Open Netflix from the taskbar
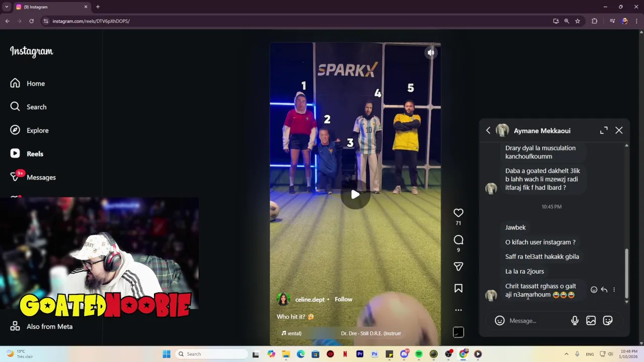The height and width of the screenshot is (362, 644). point(345,354)
